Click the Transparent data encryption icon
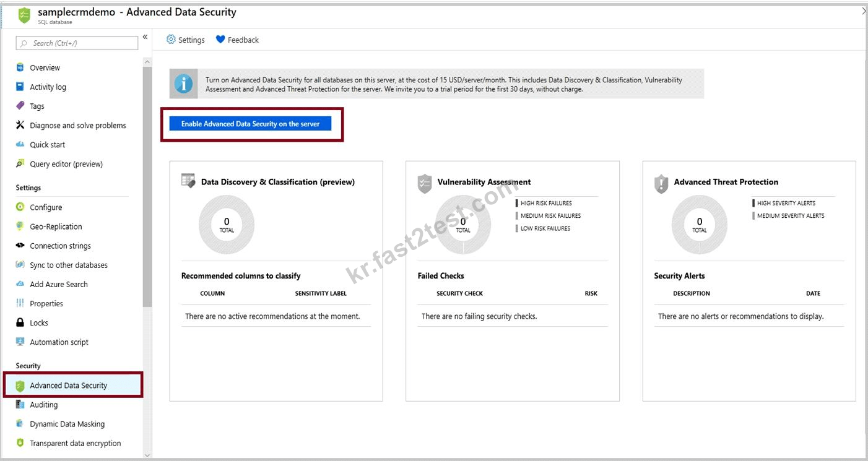The image size is (868, 461). coord(20,443)
